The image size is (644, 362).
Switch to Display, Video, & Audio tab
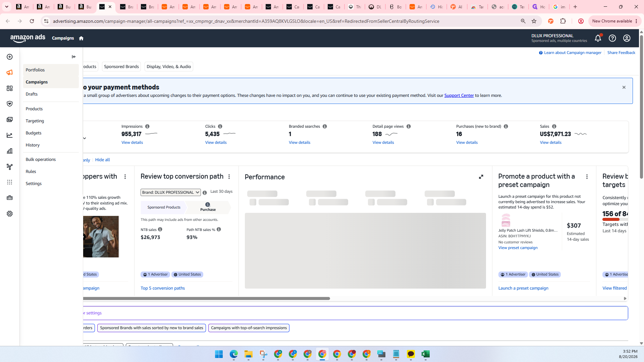tap(169, 67)
